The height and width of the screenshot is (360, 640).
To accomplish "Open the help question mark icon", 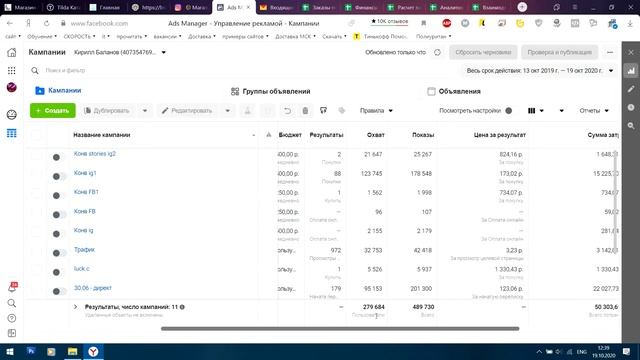I will pos(12,318).
